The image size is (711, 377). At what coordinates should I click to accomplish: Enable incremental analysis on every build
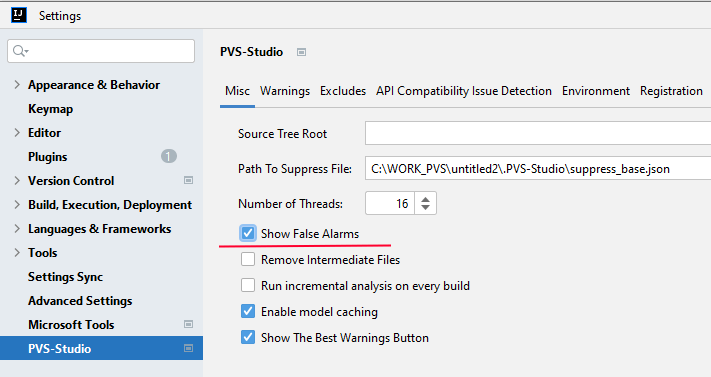[248, 285]
